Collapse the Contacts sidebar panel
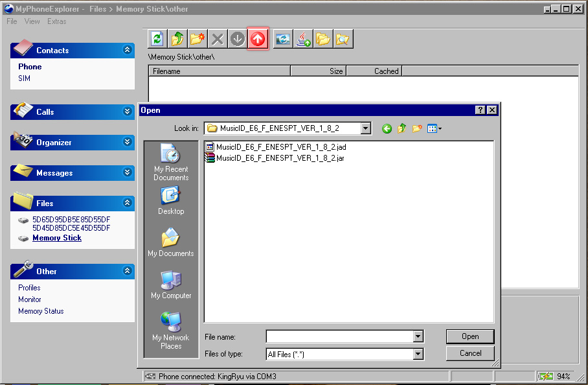Viewport: 588px width, 385px height. (x=127, y=50)
